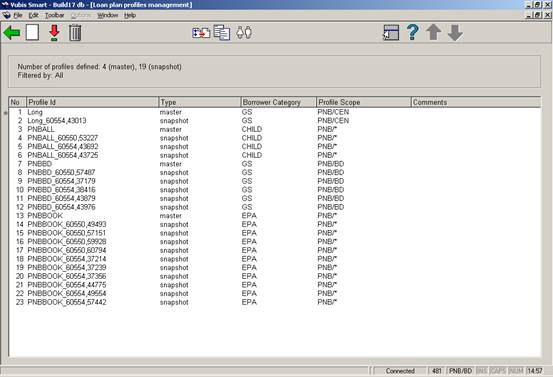Click the grey down arrow icon
This screenshot has width=553, height=377.
[x=455, y=33]
